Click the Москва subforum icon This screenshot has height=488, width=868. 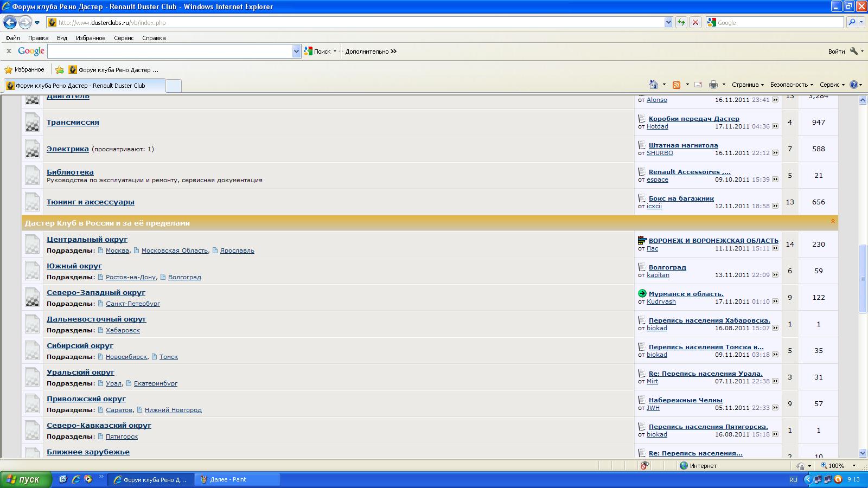[x=100, y=251]
